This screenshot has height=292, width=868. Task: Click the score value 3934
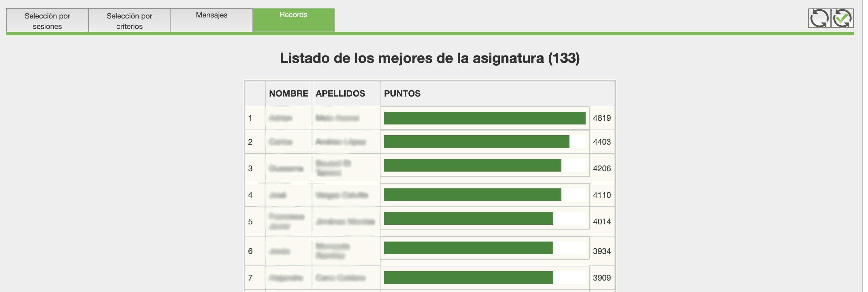click(x=602, y=251)
